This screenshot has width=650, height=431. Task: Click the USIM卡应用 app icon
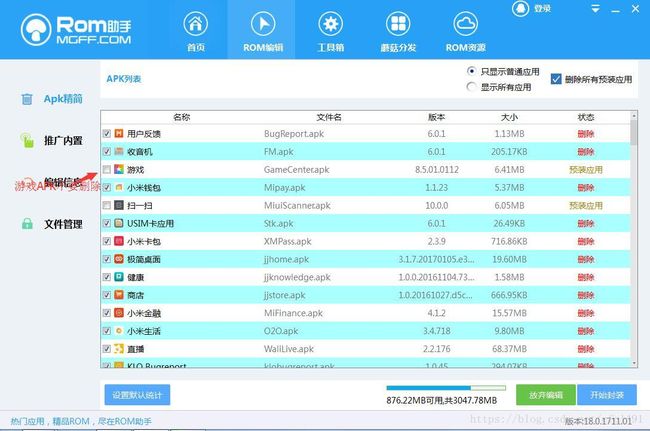tap(119, 223)
